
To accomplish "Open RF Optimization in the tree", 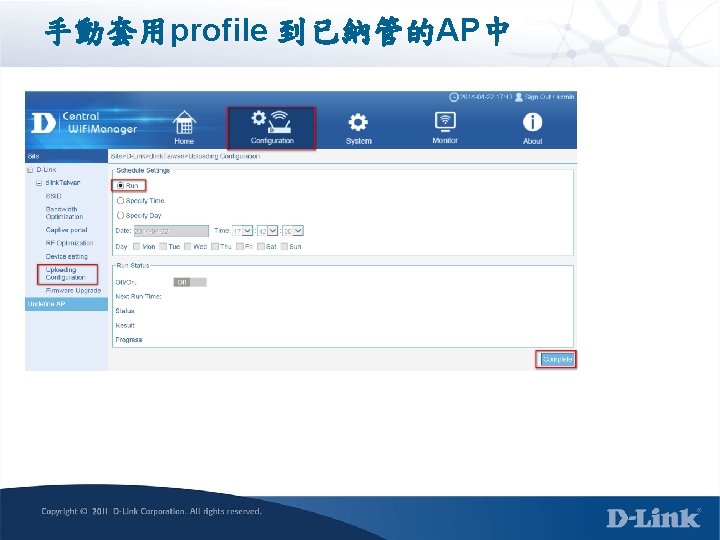I will pyautogui.click(x=69, y=243).
